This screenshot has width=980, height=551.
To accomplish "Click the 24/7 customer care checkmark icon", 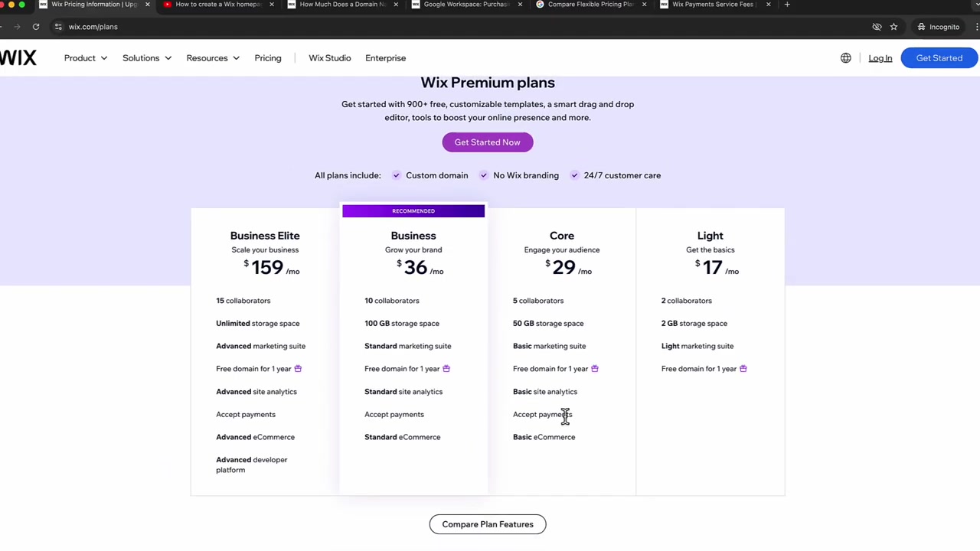I will coord(574,175).
